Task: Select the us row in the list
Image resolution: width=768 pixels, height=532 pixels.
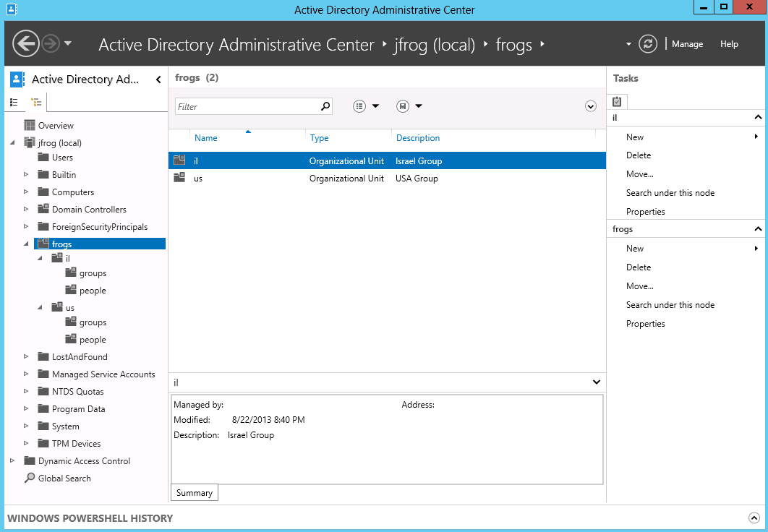Action: [x=387, y=178]
